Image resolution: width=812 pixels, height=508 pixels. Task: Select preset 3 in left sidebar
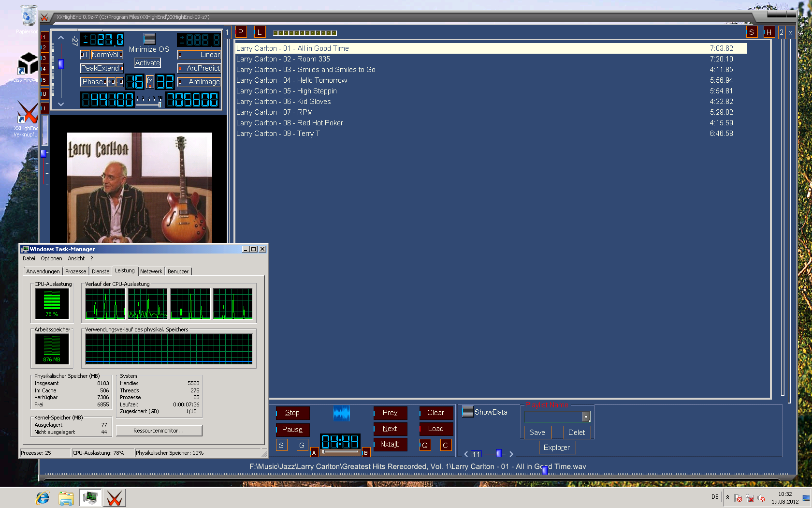pyautogui.click(x=44, y=59)
